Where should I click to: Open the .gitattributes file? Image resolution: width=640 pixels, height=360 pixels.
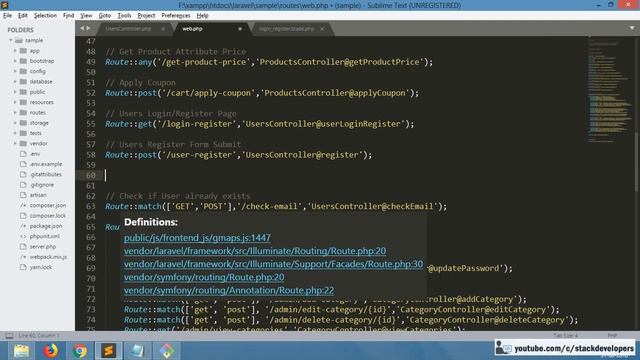(45, 174)
